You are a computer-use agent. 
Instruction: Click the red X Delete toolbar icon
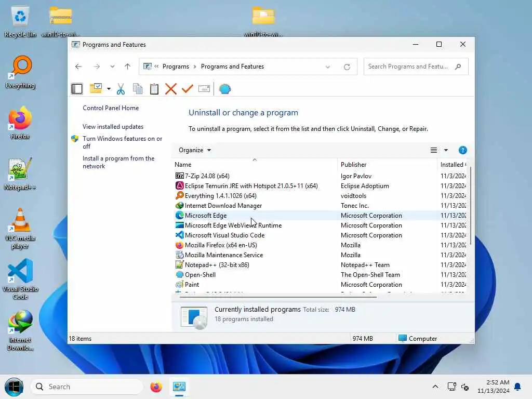tap(170, 89)
